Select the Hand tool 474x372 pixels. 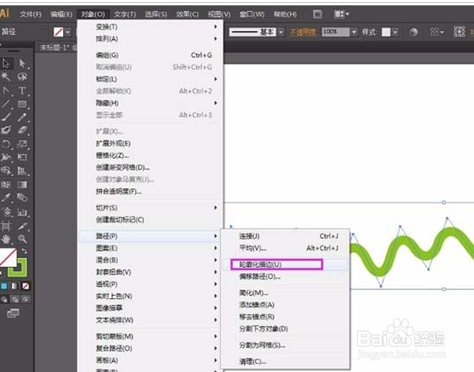[x=6, y=239]
